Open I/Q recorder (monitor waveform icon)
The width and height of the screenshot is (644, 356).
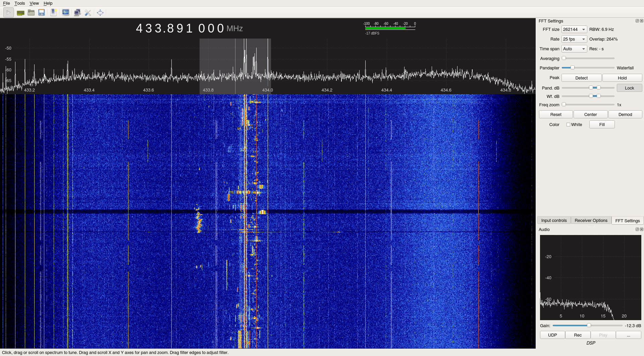[66, 13]
